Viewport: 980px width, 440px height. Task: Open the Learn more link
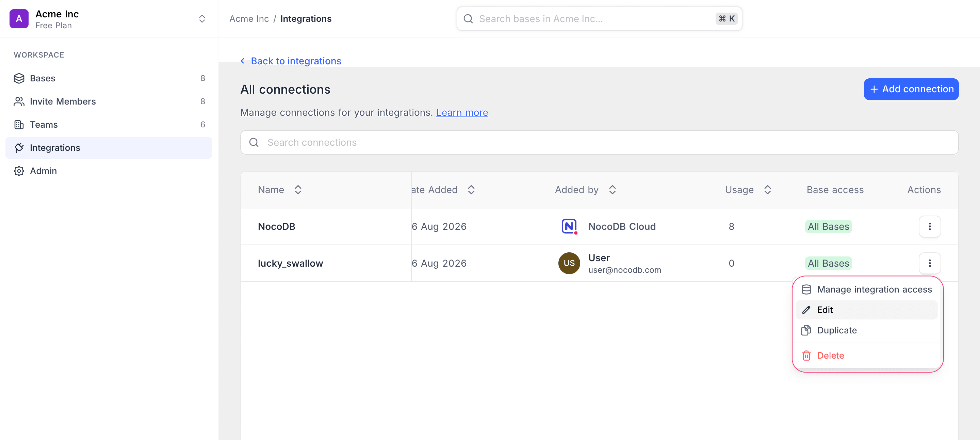462,112
